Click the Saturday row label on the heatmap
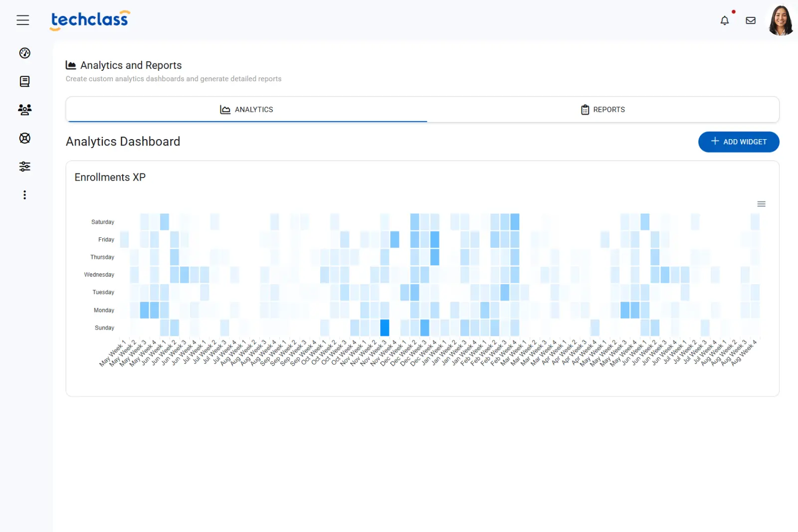Screen dimensions: 798x532 click(x=102, y=221)
